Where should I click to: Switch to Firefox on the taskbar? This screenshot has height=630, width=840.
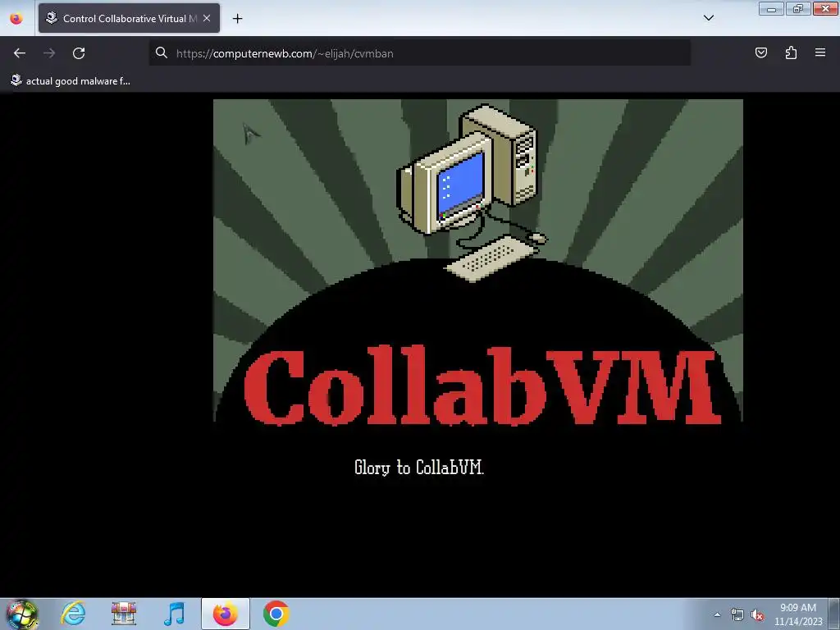pos(226,614)
